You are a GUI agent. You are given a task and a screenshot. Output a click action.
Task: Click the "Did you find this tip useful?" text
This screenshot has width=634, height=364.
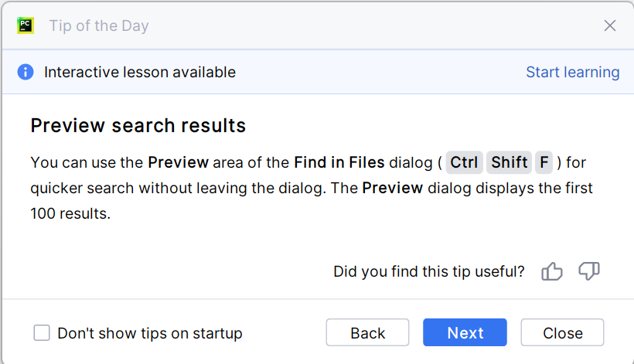[x=428, y=271]
